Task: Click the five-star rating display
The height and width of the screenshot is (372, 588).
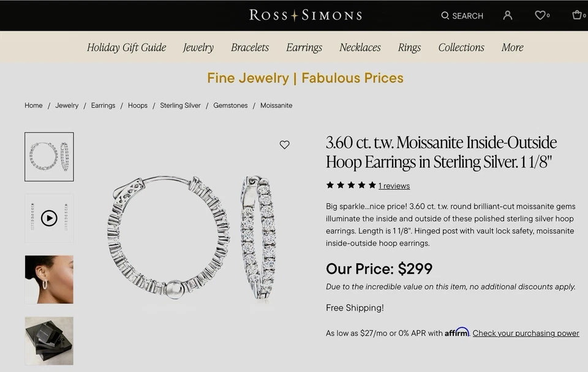Action: 351,184
